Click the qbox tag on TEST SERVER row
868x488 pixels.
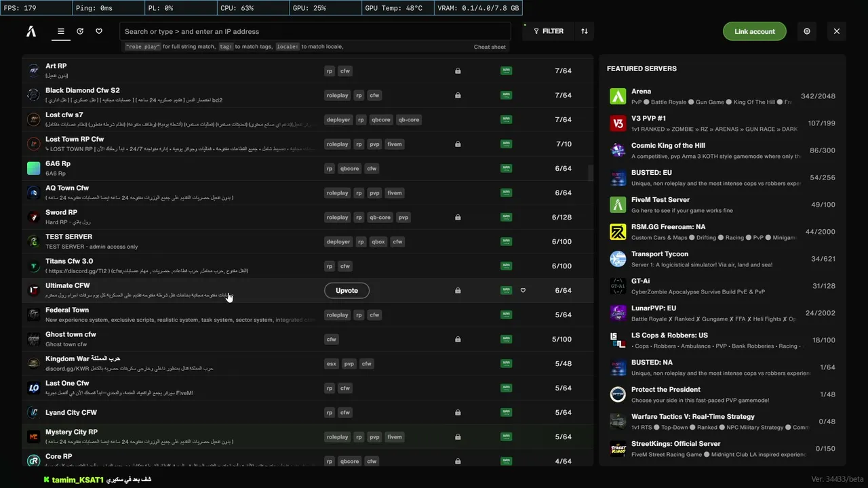point(378,242)
